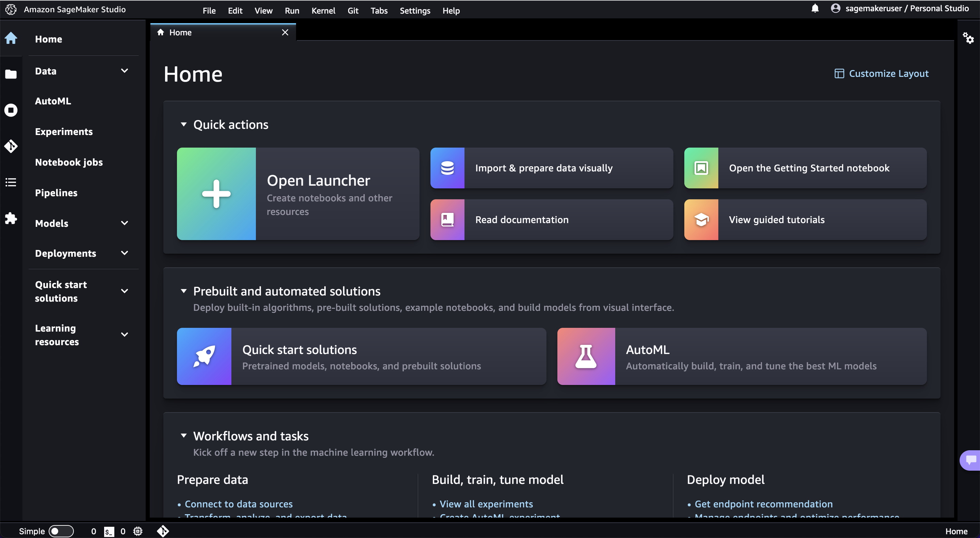Open the Kernel menu
The image size is (980, 538).
point(323,10)
